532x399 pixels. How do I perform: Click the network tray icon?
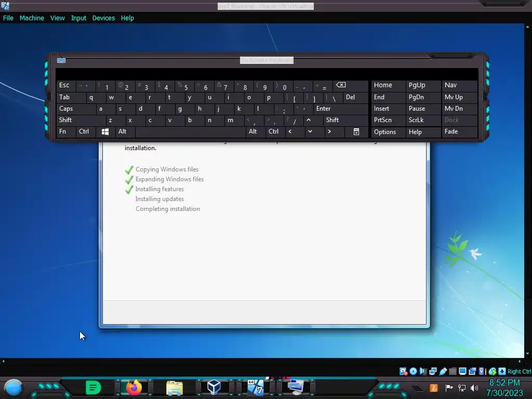click(x=462, y=388)
